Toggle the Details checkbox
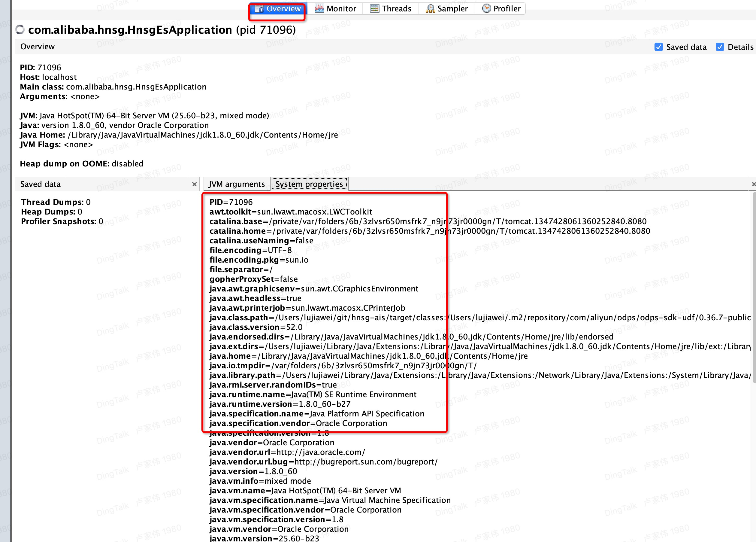This screenshot has width=756, height=542. [720, 47]
